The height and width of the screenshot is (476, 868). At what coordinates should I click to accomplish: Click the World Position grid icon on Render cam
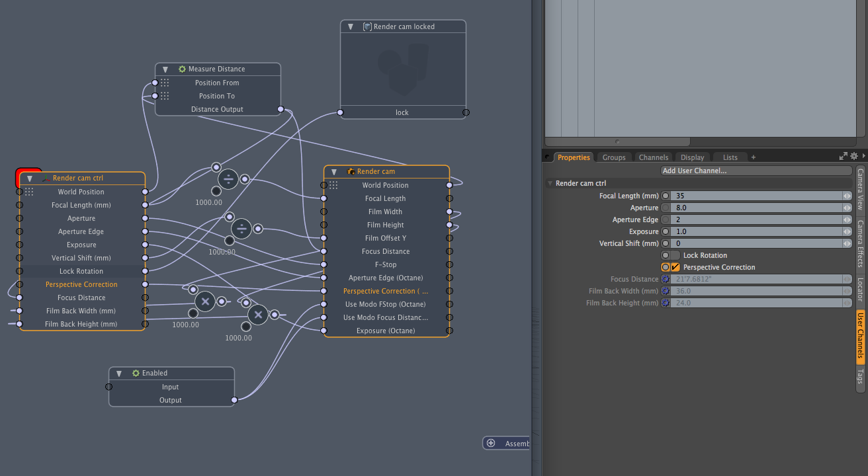[x=333, y=185]
